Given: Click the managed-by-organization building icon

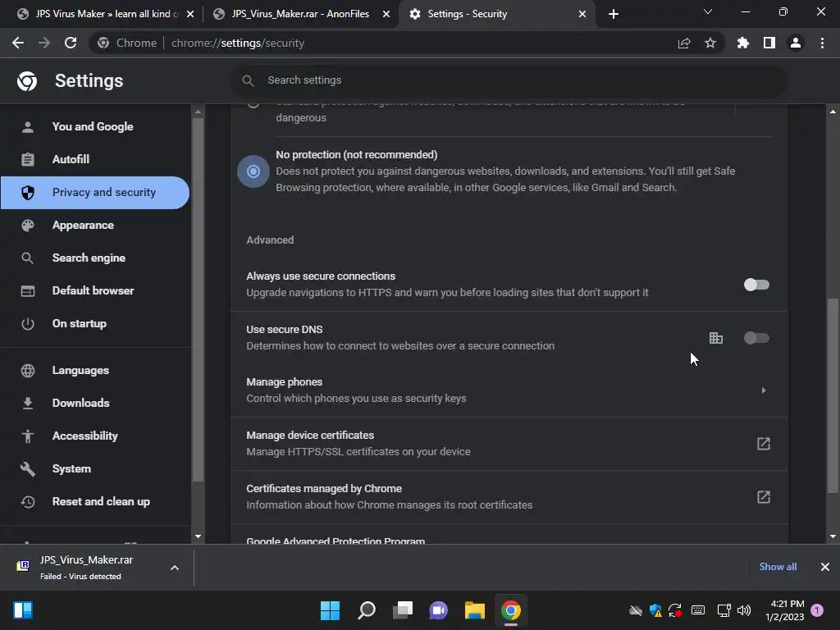Looking at the screenshot, I should click(x=715, y=338).
